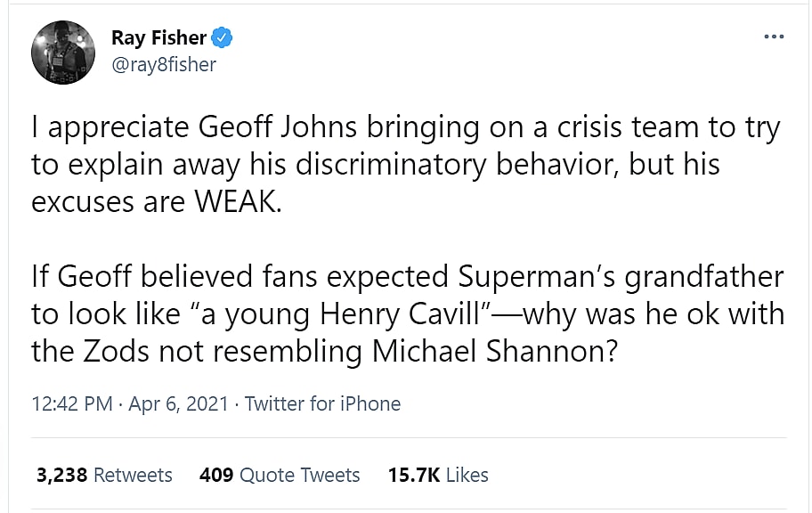Click the first paragraph about Geoff Johns
812x513 pixels.
coord(374,166)
